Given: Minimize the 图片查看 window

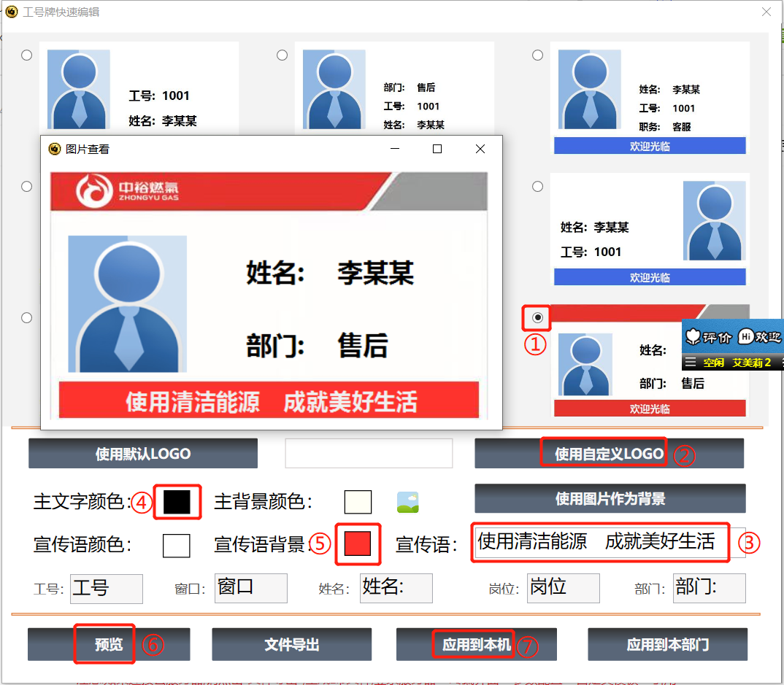Looking at the screenshot, I should (x=395, y=149).
